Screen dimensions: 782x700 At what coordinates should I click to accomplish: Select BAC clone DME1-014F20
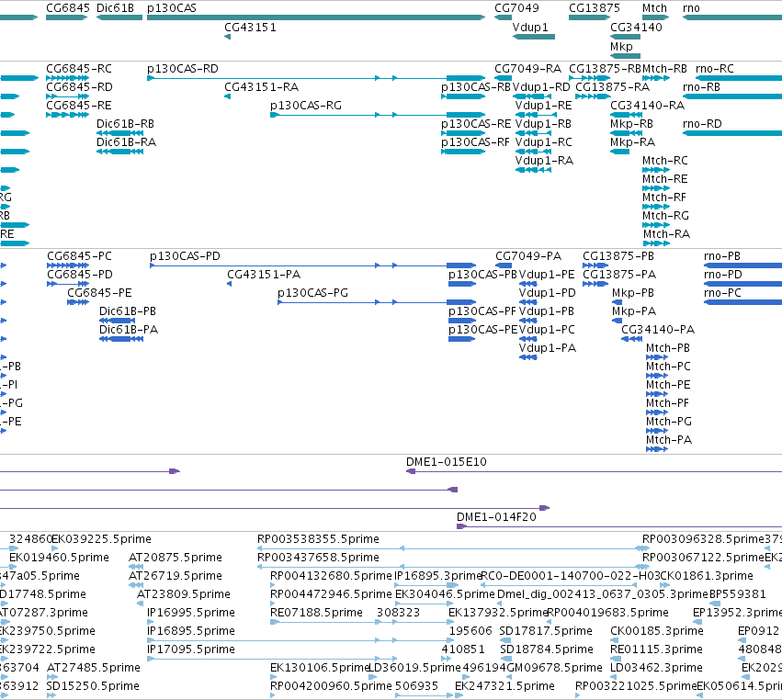coord(497,517)
